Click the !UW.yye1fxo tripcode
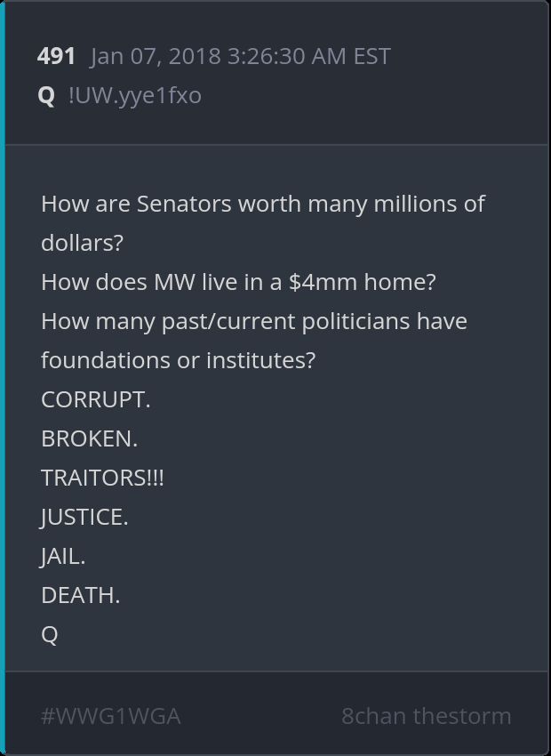551x756 pixels. coord(134,95)
